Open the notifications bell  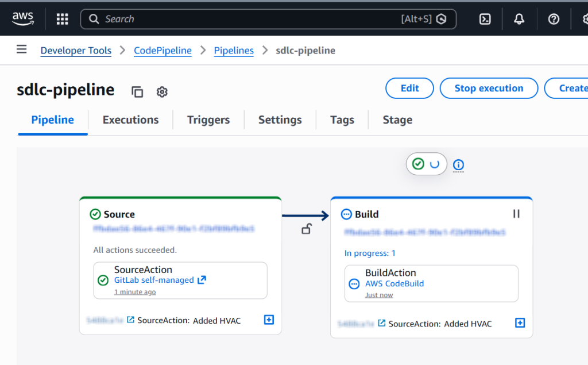coord(519,19)
